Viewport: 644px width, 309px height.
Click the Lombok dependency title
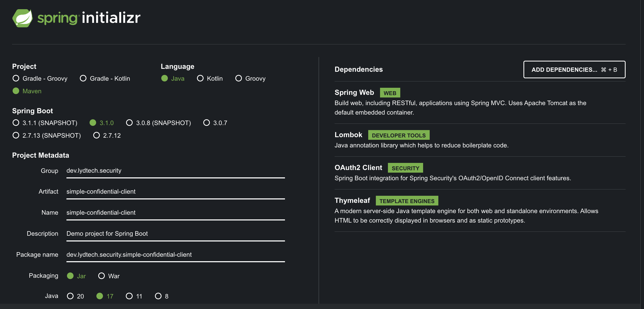tap(348, 135)
